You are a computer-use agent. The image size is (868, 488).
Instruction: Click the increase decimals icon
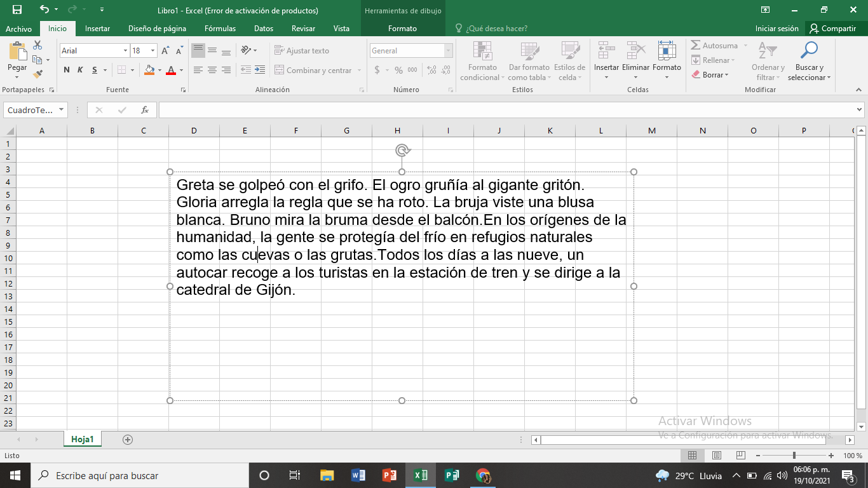pyautogui.click(x=432, y=70)
